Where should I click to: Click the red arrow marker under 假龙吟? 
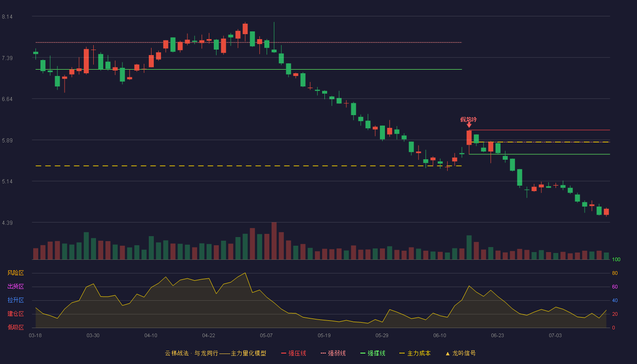469,125
